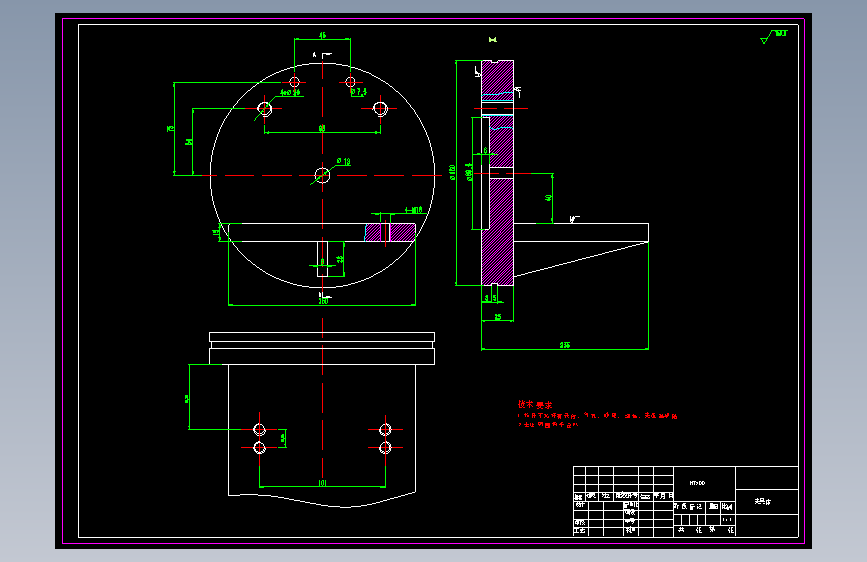The height and width of the screenshot is (562, 867).
Task: Click the "101" hole spacing dimension in bottom view
Action: (322, 483)
